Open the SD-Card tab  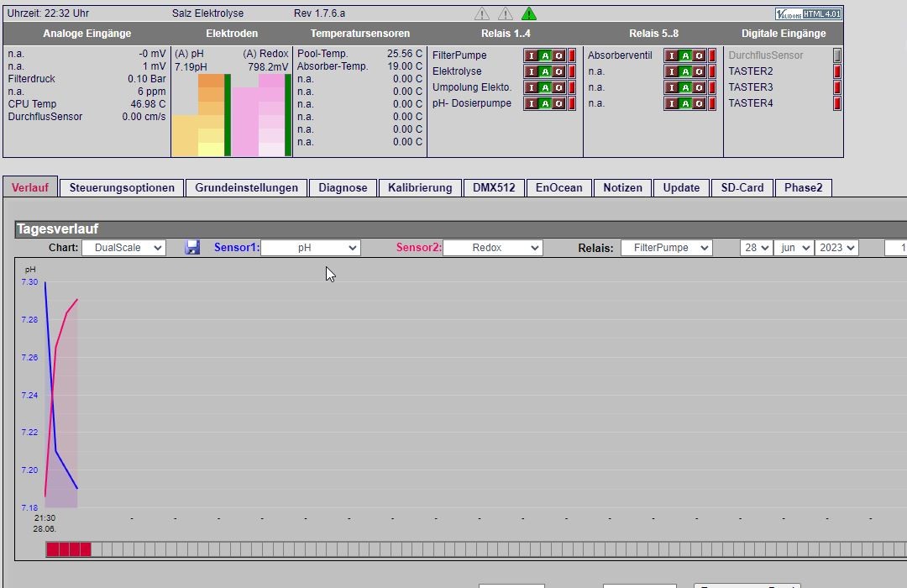742,187
